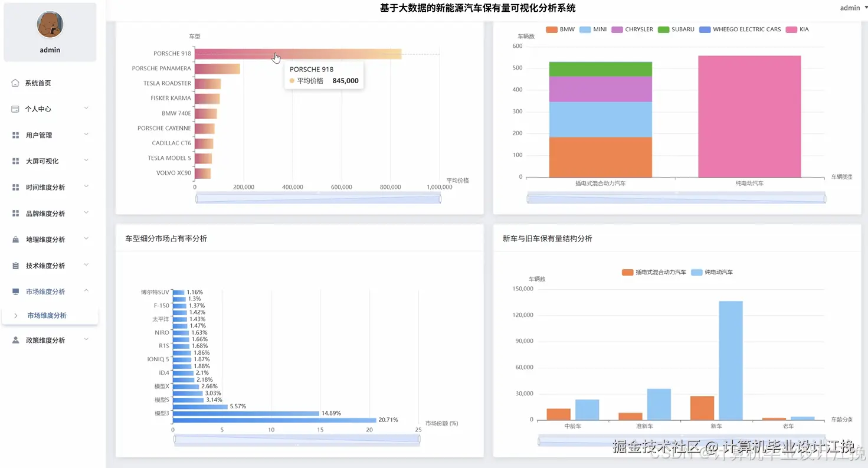Click the monitor icon beside 市场维度分析

click(15, 292)
